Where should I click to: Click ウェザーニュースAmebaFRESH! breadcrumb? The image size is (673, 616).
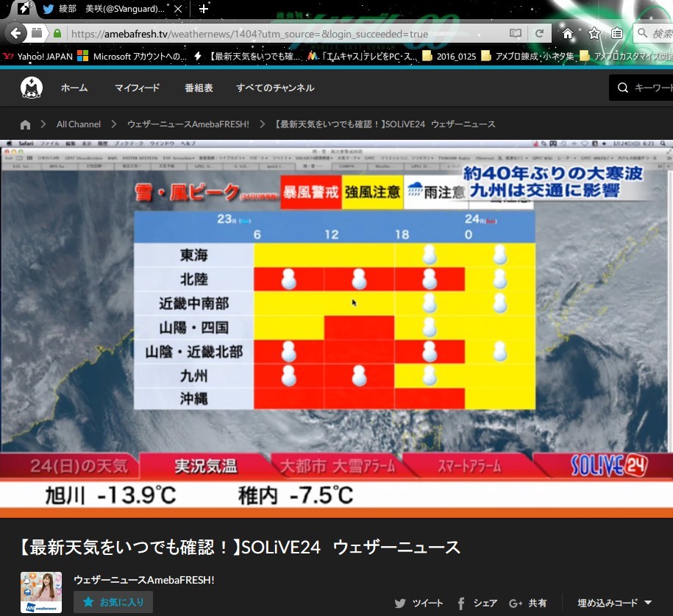click(x=188, y=124)
